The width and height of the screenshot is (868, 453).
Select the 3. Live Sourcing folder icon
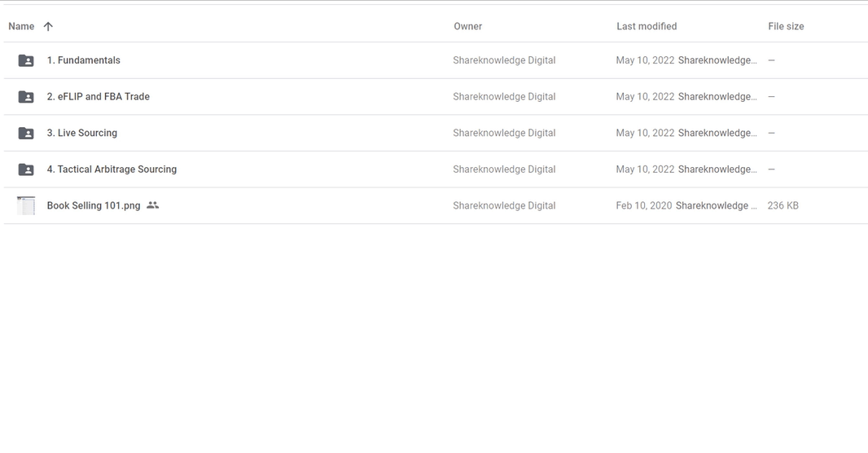coord(26,133)
